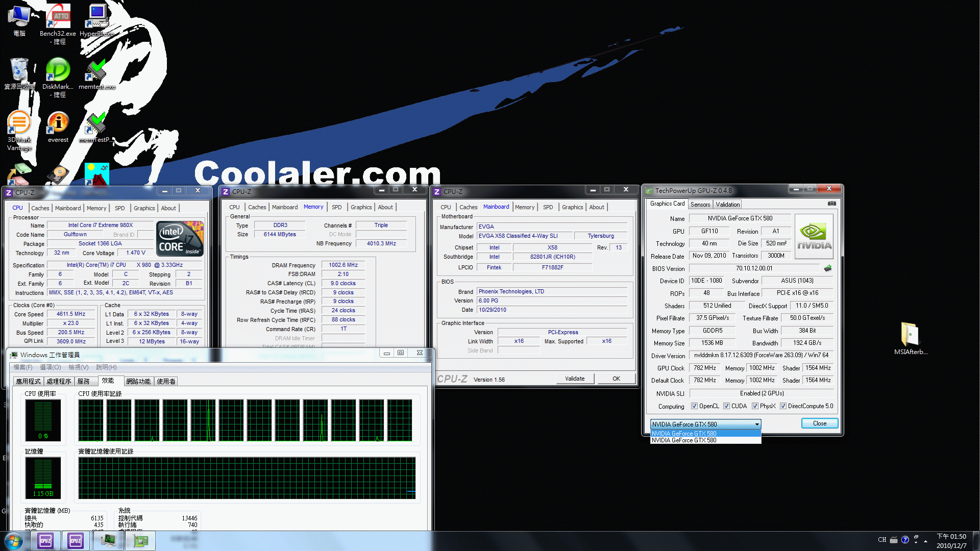Click the NVIDIA SLI Enabled (2 GPUs) field
The height and width of the screenshot is (551, 980).
pos(762,393)
